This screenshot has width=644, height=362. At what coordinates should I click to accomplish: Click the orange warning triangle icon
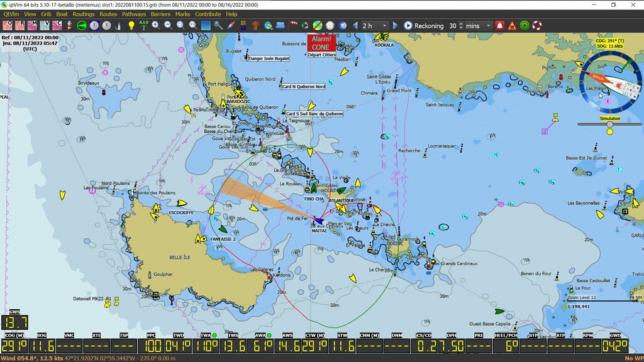[x=512, y=25]
